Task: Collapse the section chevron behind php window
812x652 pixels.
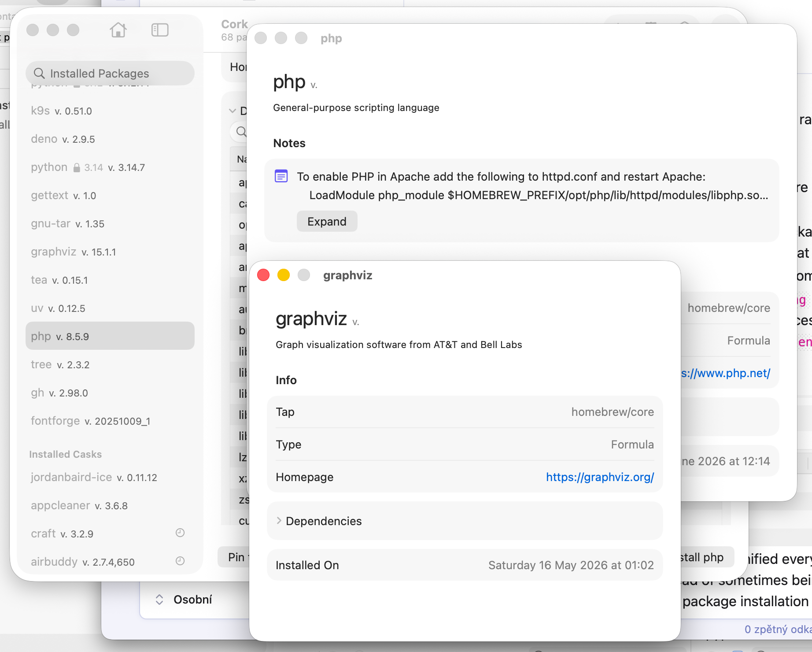Action: click(x=233, y=111)
